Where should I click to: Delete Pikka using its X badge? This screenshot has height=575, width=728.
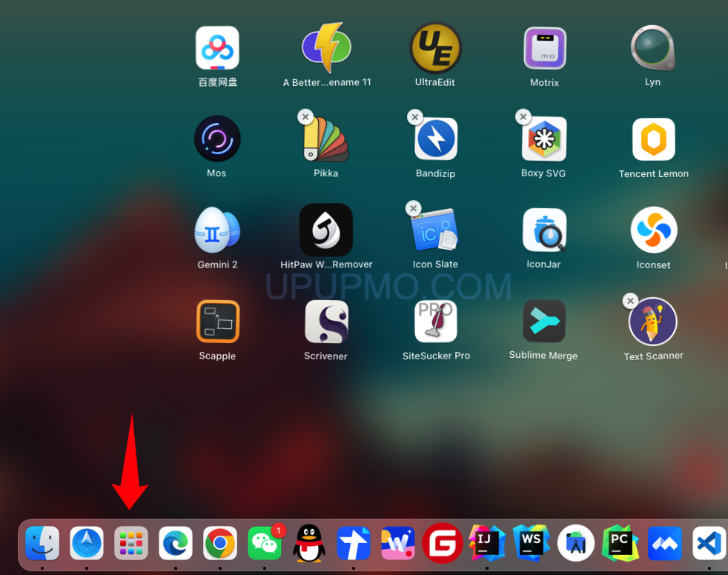(x=305, y=117)
